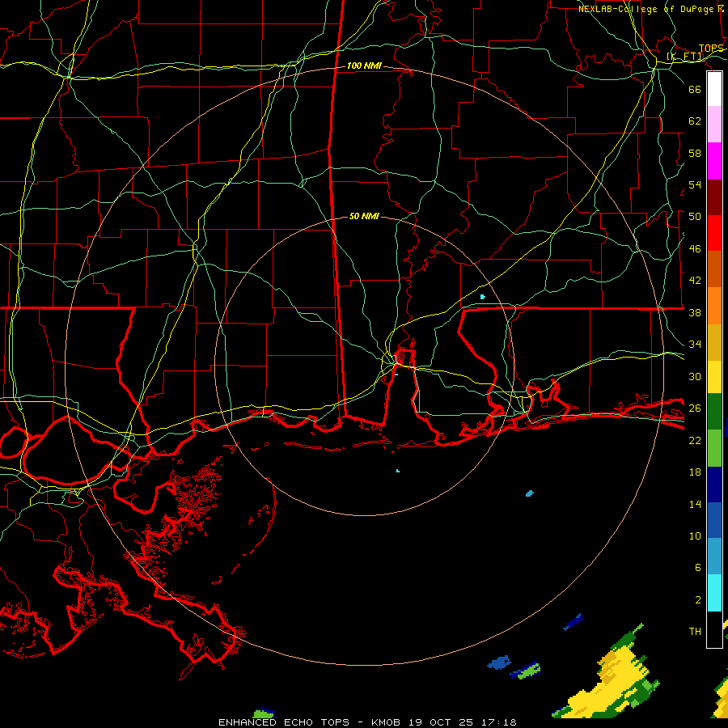
Task: Click the "50" value on the legend scale
Action: tap(695, 216)
